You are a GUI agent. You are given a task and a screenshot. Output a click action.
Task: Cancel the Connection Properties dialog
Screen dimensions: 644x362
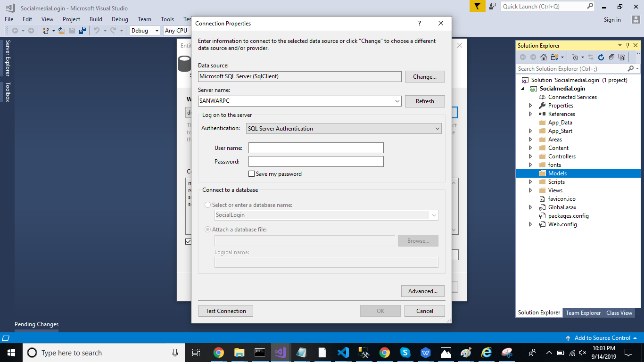pos(425,311)
